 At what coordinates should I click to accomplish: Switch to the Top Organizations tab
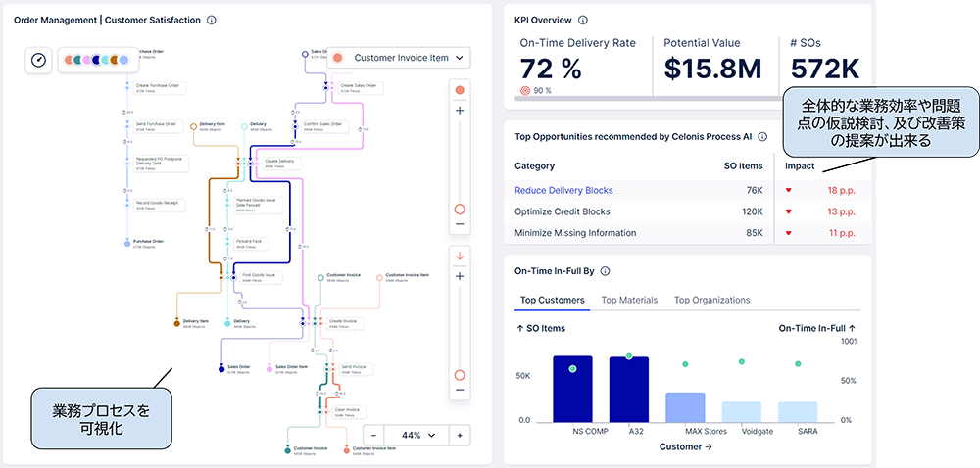pyautogui.click(x=711, y=300)
